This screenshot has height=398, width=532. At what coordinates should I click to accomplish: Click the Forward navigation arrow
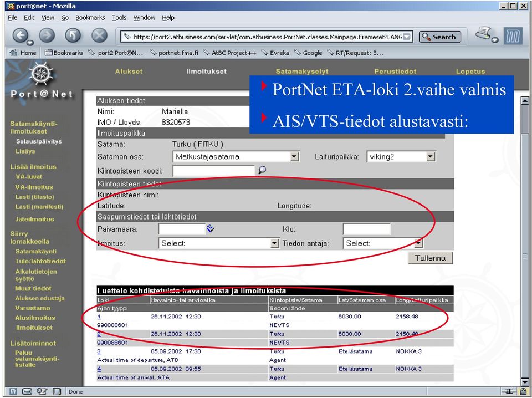(47, 35)
